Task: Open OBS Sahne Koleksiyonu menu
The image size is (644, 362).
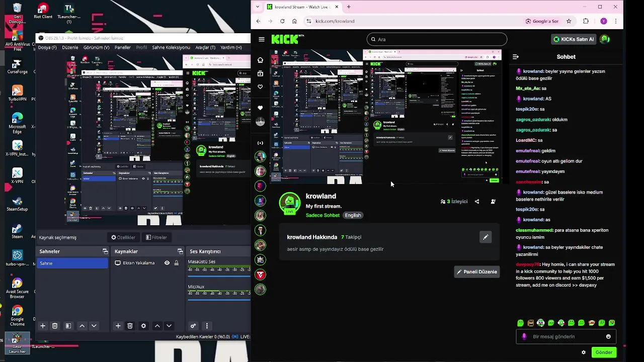Action: tap(171, 48)
